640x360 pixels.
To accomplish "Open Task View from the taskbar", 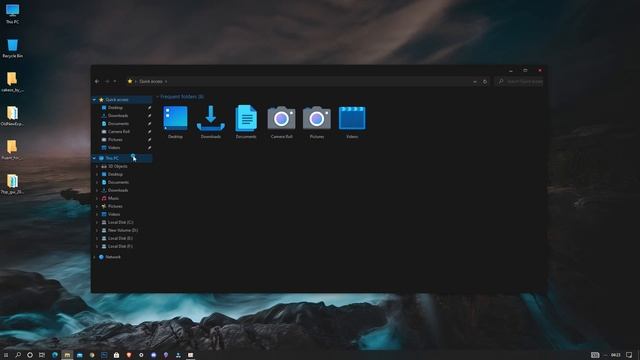I will 42,355.
